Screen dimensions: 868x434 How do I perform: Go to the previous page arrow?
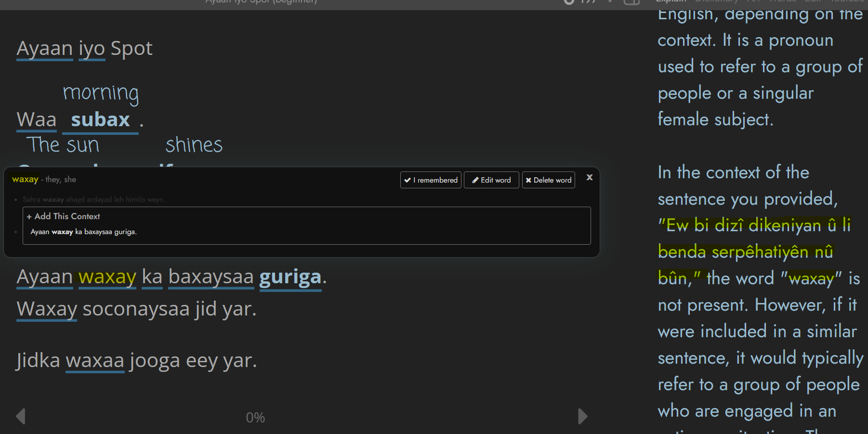pos(21,416)
